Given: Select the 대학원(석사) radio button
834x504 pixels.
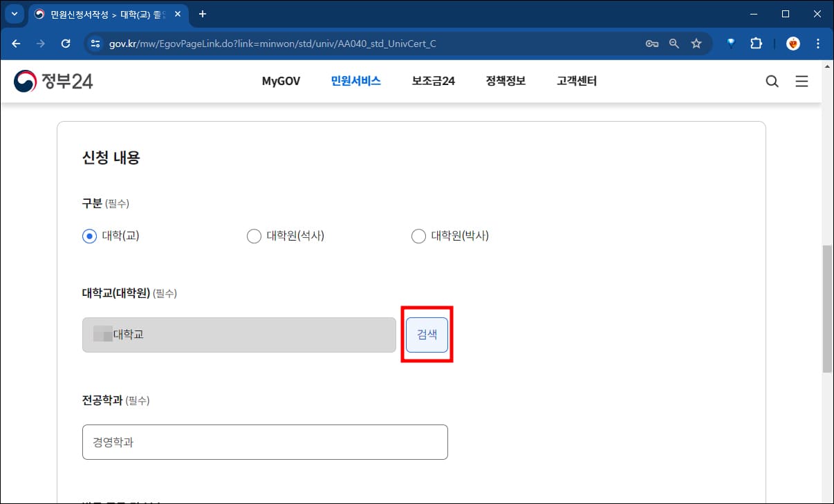Looking at the screenshot, I should click(x=254, y=236).
